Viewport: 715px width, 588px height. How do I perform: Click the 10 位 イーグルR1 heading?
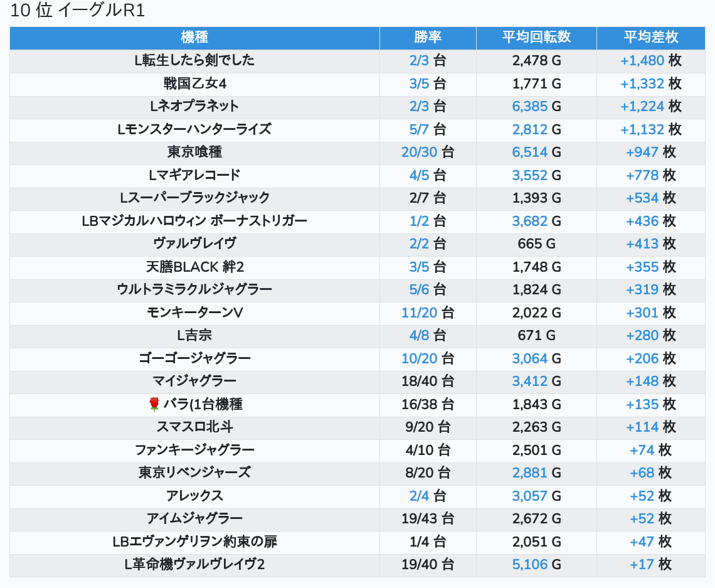(x=78, y=11)
